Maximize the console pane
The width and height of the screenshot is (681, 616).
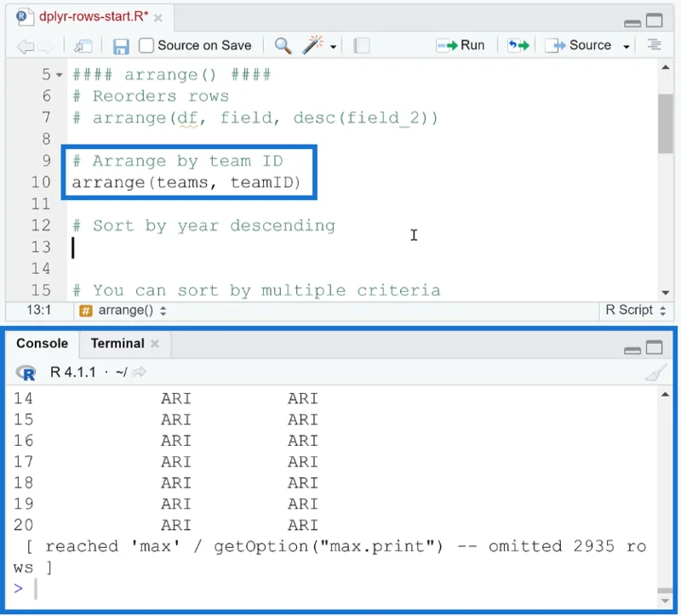point(654,347)
